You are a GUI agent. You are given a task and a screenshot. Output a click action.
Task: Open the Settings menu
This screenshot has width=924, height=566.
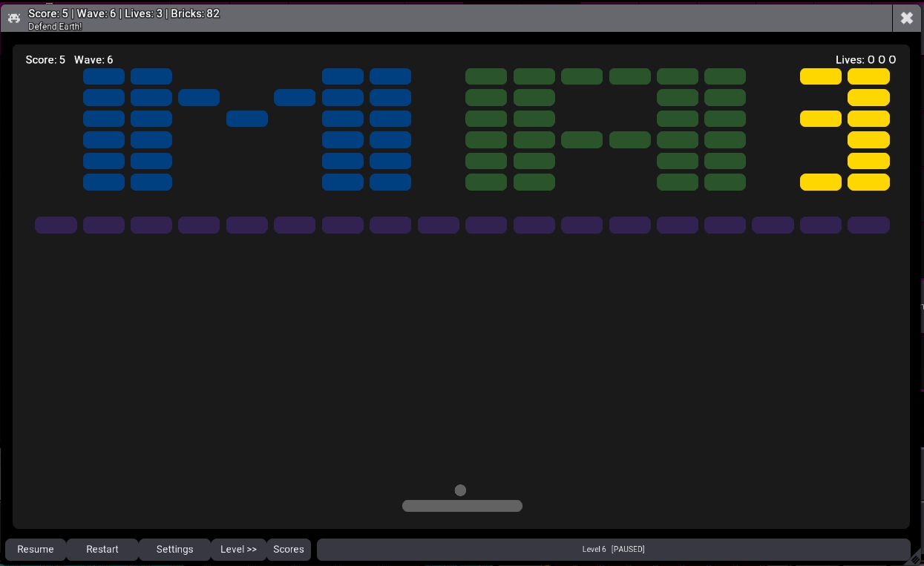174,549
